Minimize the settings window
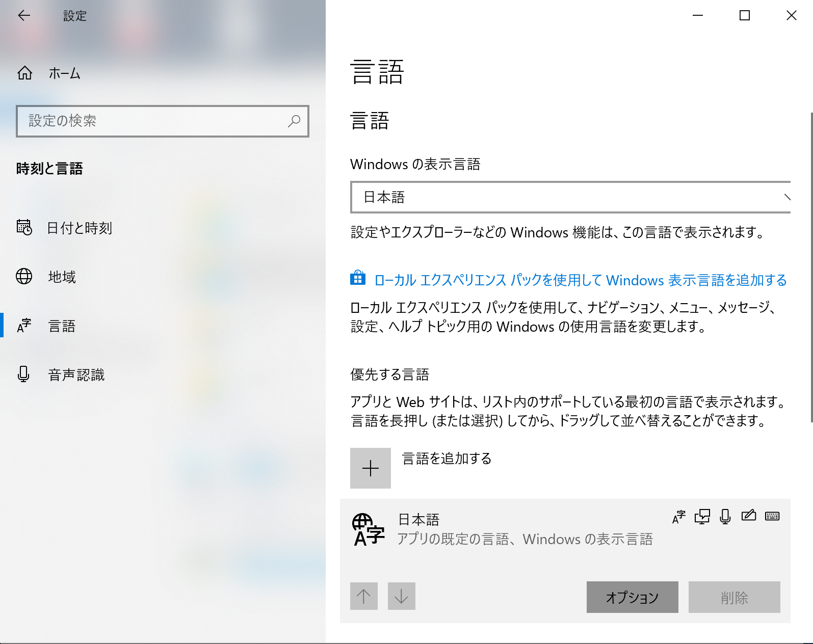 698,15
